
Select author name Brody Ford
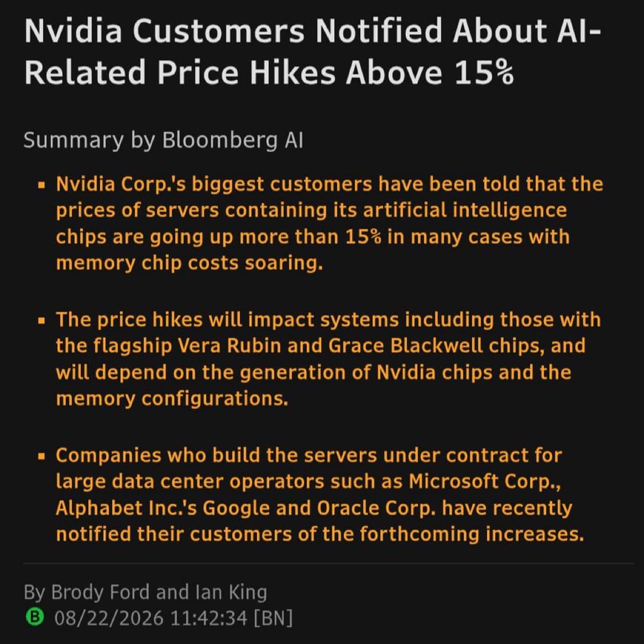pyautogui.click(x=100, y=592)
